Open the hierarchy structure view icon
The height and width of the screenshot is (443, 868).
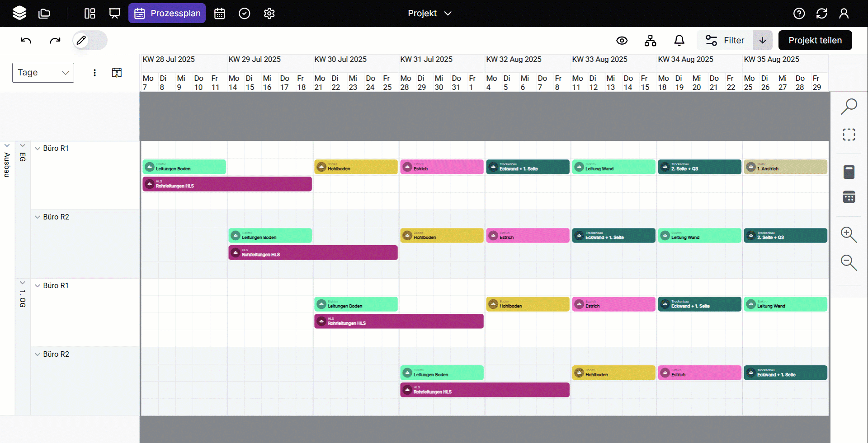point(650,41)
